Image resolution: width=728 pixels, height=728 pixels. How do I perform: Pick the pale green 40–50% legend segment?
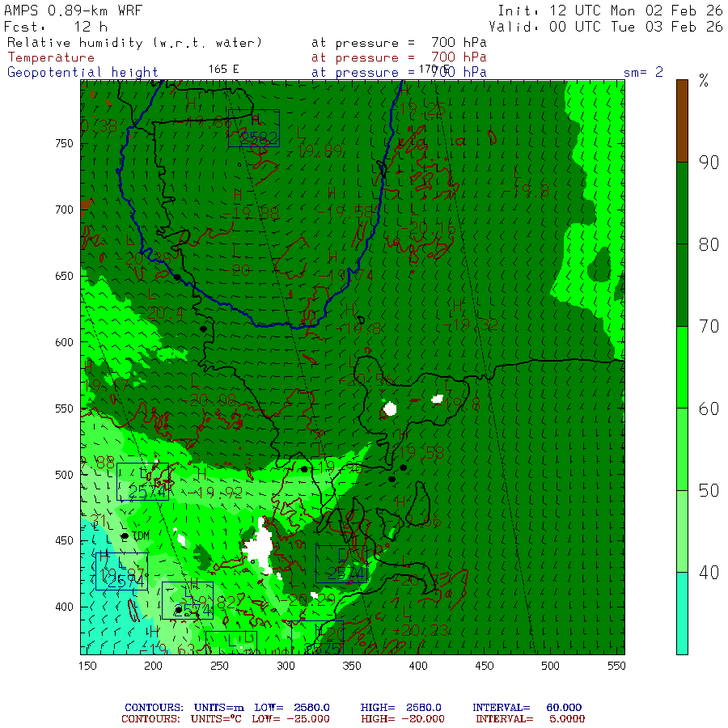tap(682, 531)
